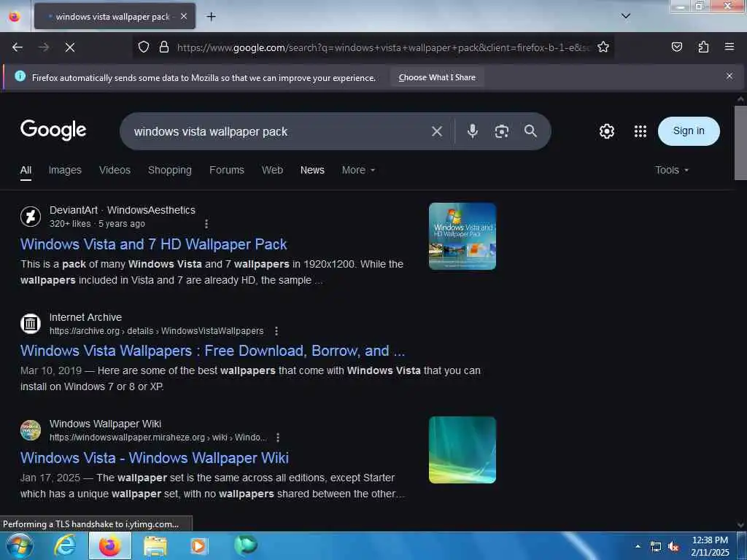Open the DeviantArt result options menu
Image resolution: width=747 pixels, height=560 pixels.
[x=206, y=223]
